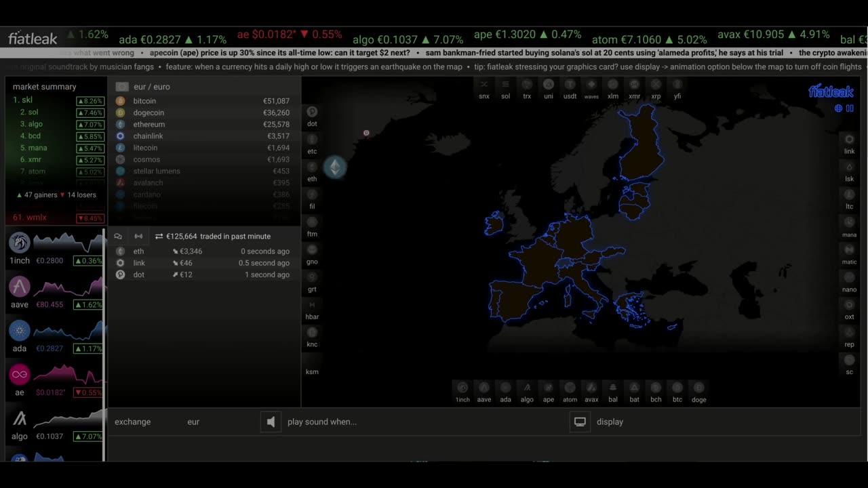Click the ape icon below the map
This screenshot has height=488, width=868.
click(x=549, y=388)
